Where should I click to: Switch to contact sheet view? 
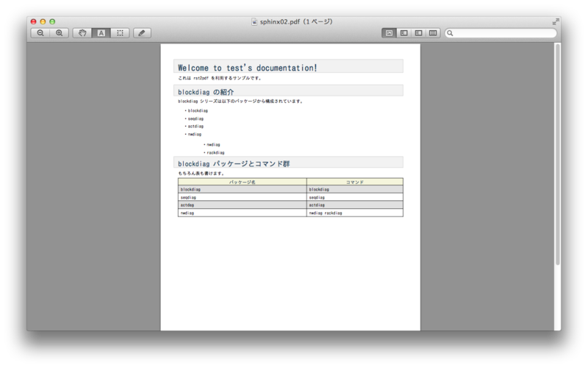coord(433,33)
